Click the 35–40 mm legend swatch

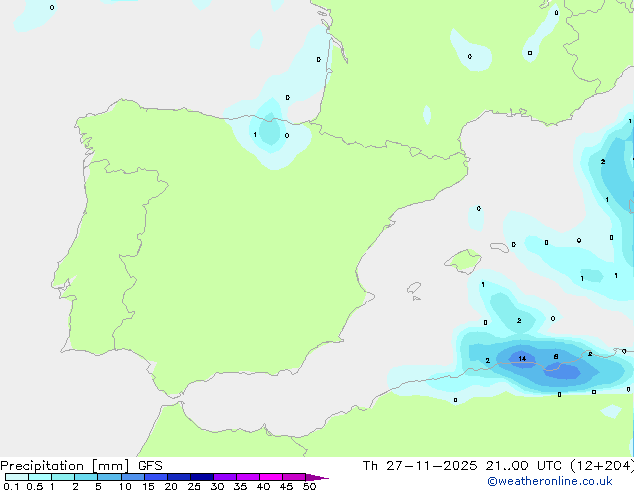[248, 477]
